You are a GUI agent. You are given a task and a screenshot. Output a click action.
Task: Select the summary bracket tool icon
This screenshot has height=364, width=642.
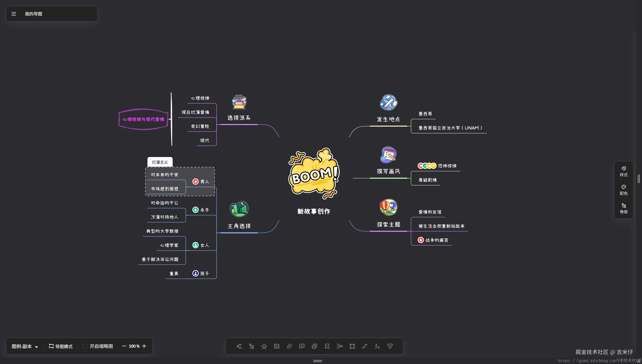[x=339, y=346]
